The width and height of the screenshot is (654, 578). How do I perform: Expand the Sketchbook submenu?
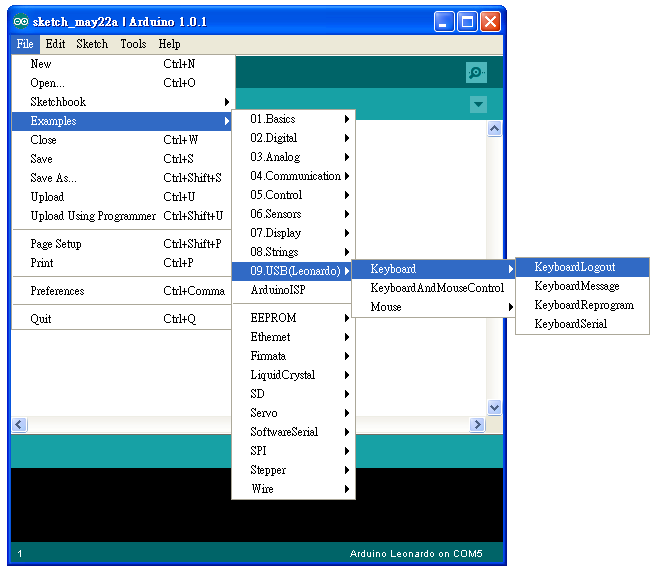click(x=121, y=102)
